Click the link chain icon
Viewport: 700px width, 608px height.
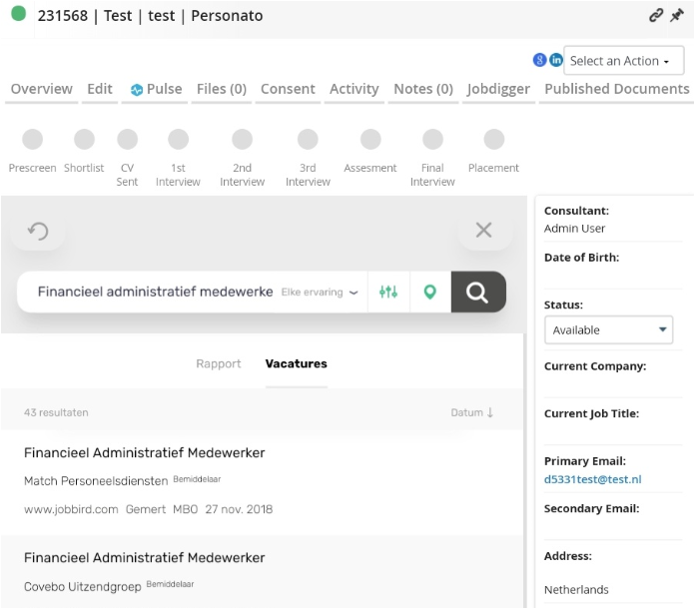pos(655,15)
